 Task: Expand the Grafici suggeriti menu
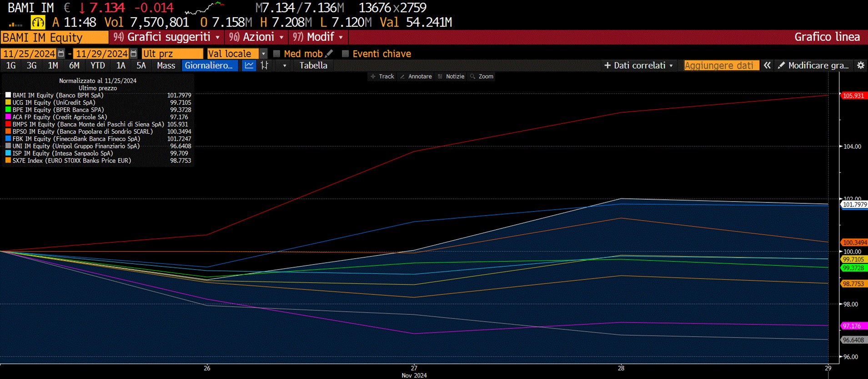(167, 37)
